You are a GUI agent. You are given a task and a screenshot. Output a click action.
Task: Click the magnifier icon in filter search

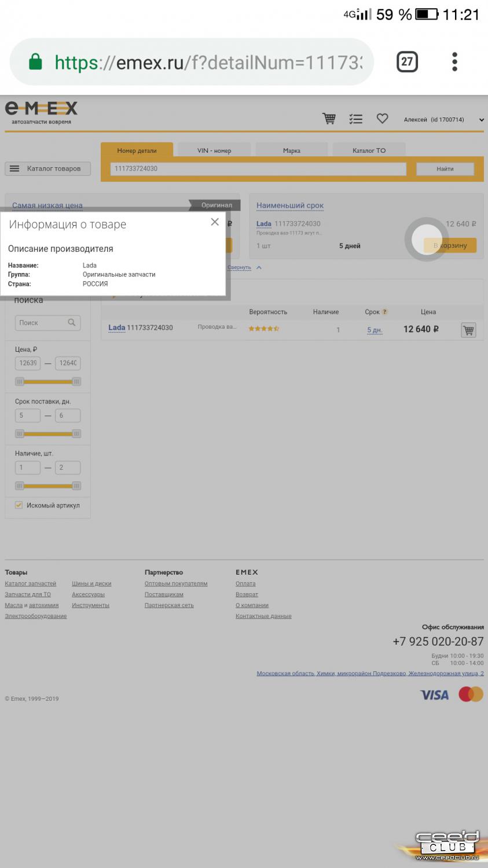72,322
